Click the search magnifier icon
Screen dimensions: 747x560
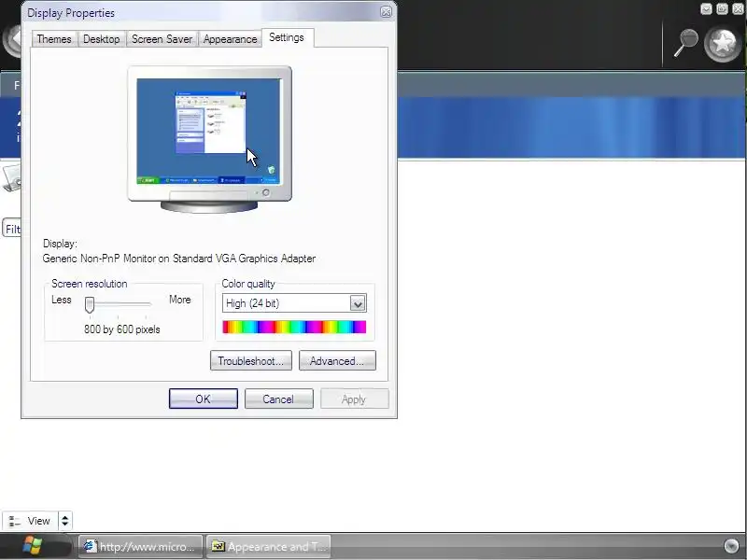click(685, 43)
